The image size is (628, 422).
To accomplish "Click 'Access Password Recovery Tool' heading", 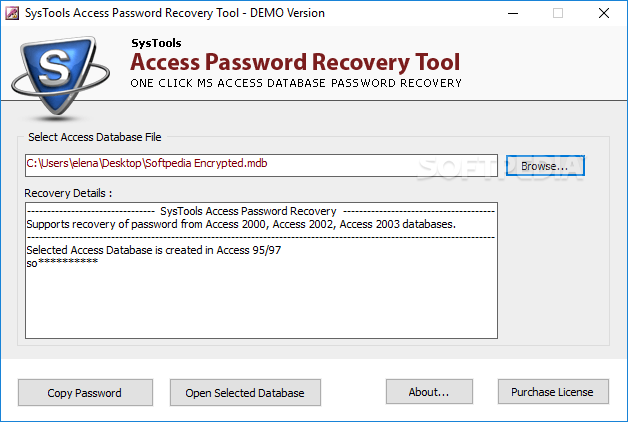I will pyautogui.click(x=295, y=62).
